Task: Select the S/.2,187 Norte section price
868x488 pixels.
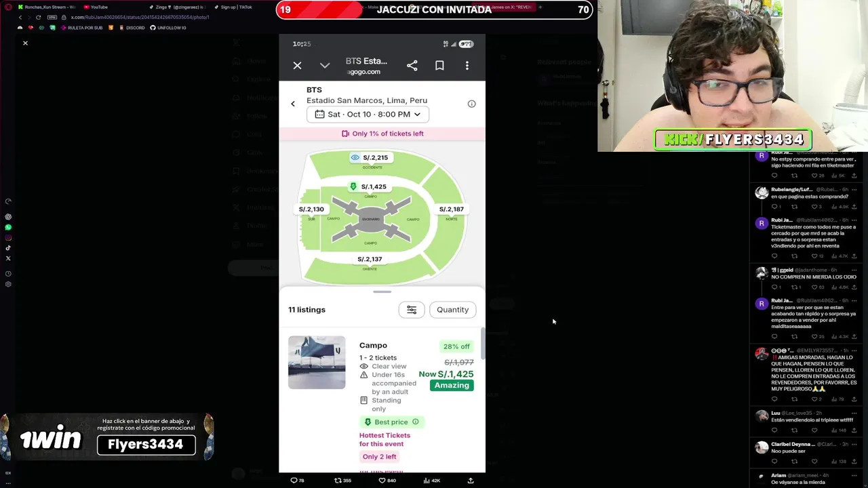Action: [x=451, y=209]
